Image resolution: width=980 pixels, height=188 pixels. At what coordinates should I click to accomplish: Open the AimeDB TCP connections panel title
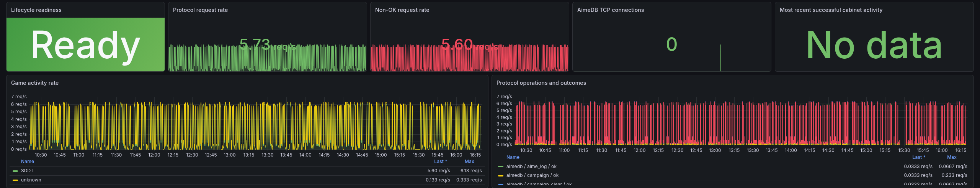coord(611,10)
